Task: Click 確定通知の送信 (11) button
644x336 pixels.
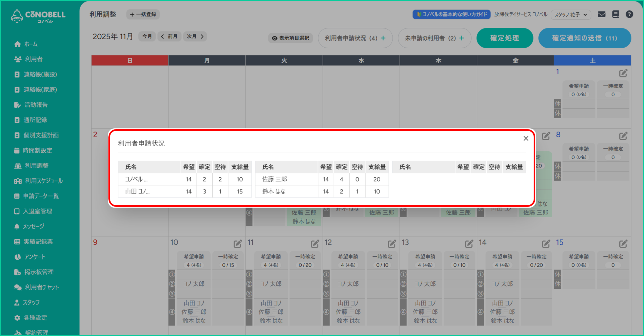Action: coord(584,38)
